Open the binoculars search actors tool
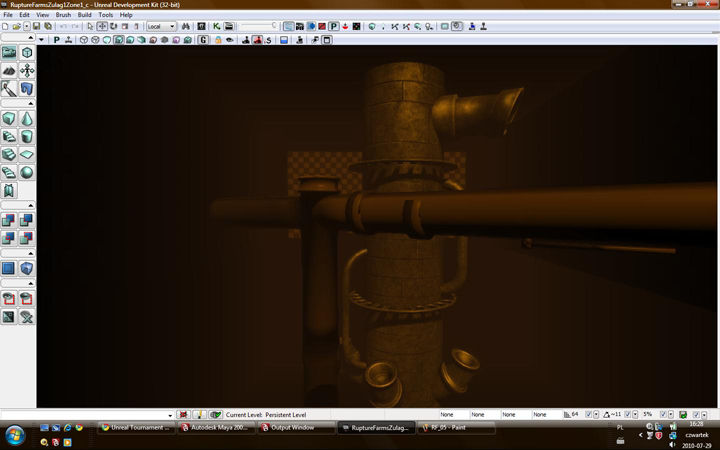 (186, 26)
